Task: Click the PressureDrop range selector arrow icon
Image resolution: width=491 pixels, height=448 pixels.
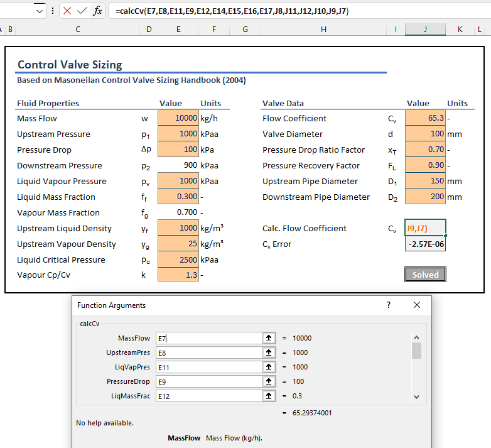Action: (269, 381)
